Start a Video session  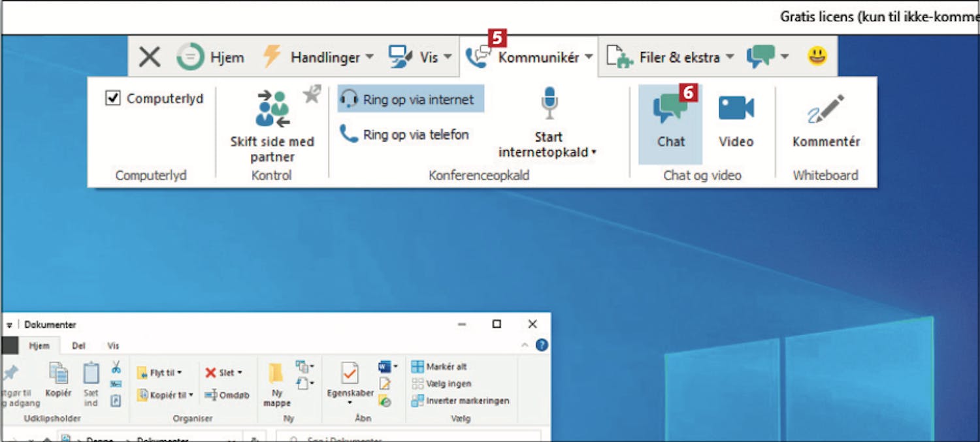(736, 122)
